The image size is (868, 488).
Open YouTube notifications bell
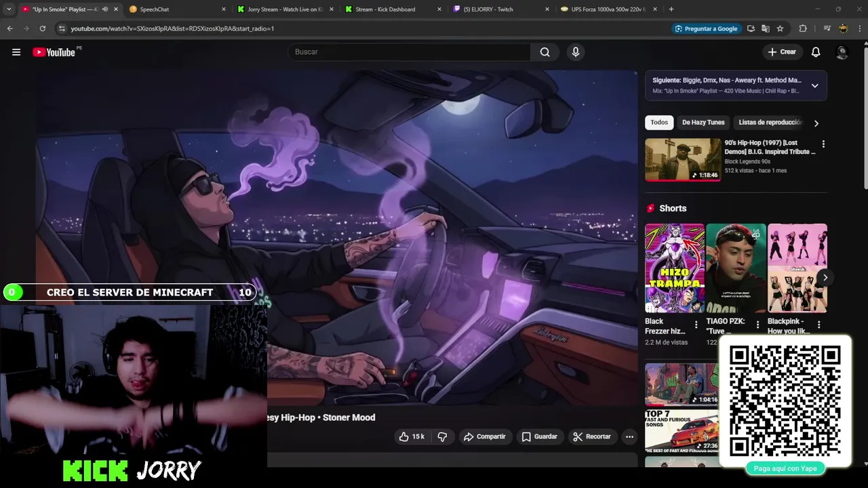coord(816,52)
